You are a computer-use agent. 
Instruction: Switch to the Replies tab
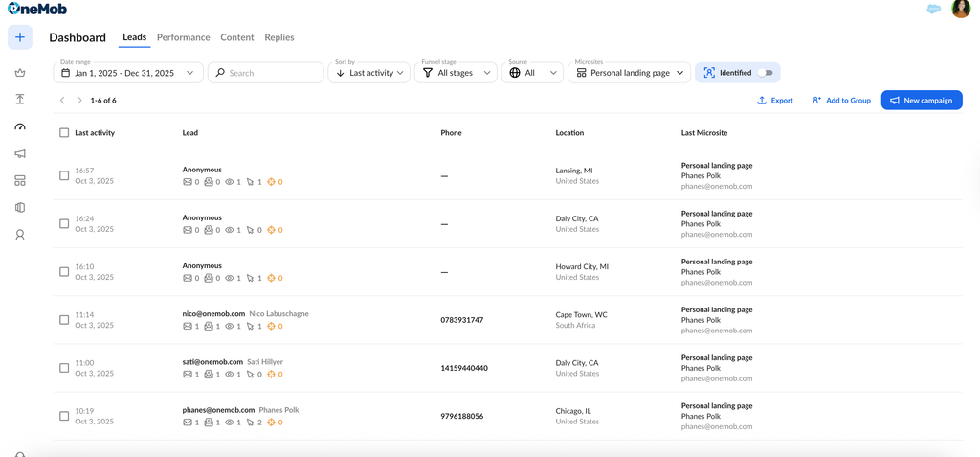279,37
